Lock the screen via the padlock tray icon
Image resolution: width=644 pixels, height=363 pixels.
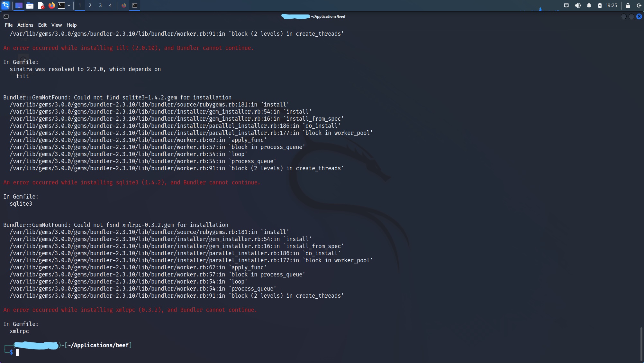tap(627, 5)
